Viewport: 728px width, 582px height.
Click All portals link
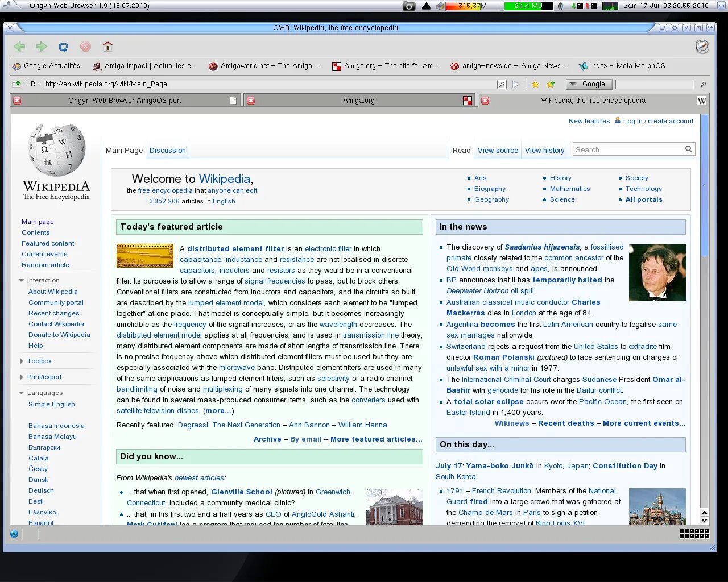(644, 199)
